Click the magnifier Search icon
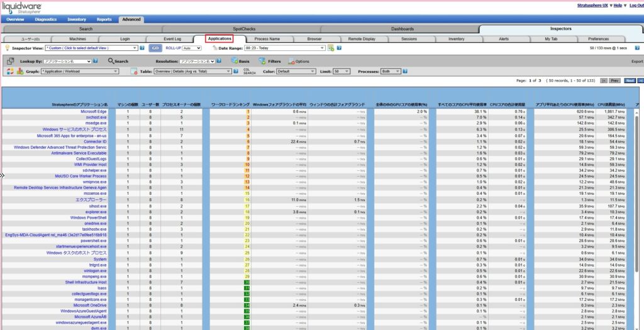The image size is (644, 330). click(111, 61)
